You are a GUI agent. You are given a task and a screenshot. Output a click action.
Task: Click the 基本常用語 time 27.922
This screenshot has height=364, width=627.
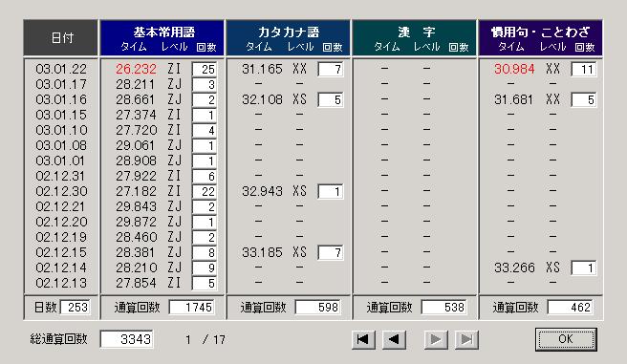pos(136,176)
